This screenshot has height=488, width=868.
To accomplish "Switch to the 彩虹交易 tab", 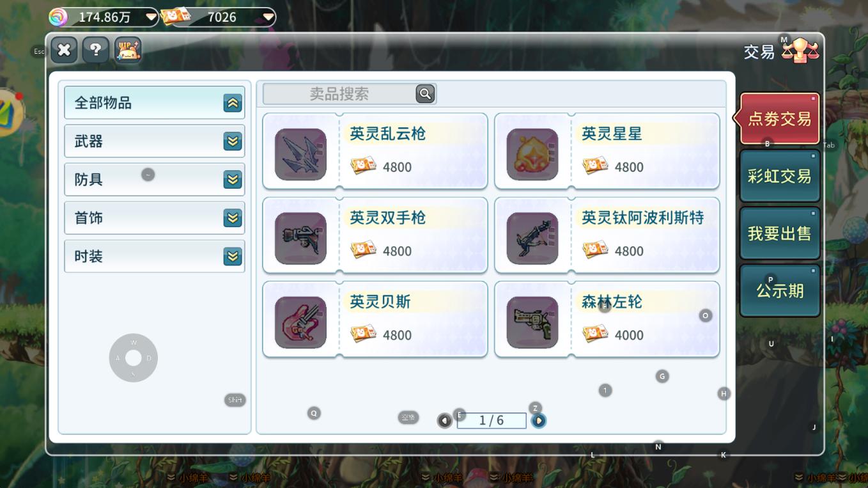I will pyautogui.click(x=780, y=176).
